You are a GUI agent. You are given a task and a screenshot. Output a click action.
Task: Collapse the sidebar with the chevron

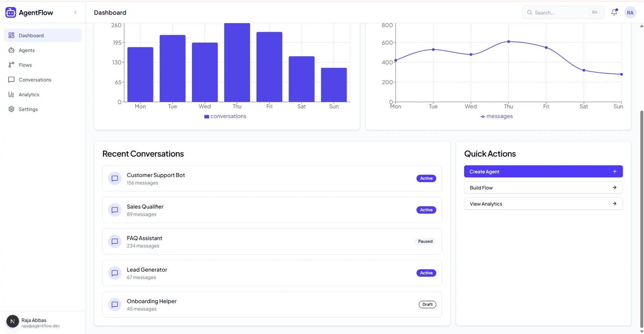[x=75, y=13]
